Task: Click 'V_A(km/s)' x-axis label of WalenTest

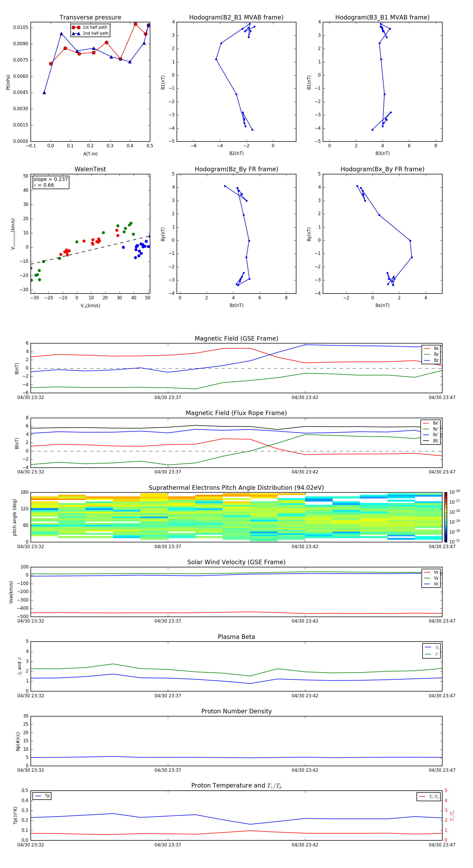Action: click(90, 306)
